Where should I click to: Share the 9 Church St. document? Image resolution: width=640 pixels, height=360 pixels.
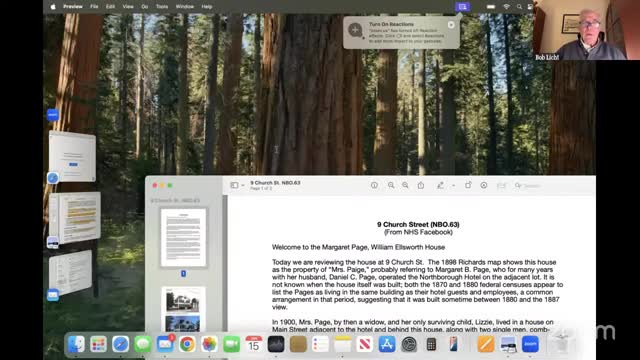421,185
